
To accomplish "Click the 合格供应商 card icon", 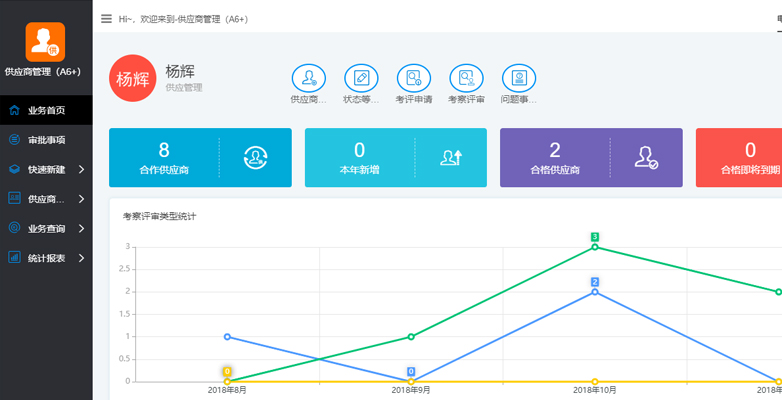I will pos(647,157).
